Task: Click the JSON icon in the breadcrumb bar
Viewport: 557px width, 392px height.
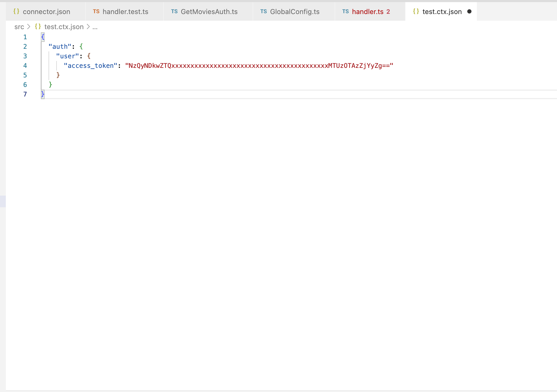Action: pos(37,27)
